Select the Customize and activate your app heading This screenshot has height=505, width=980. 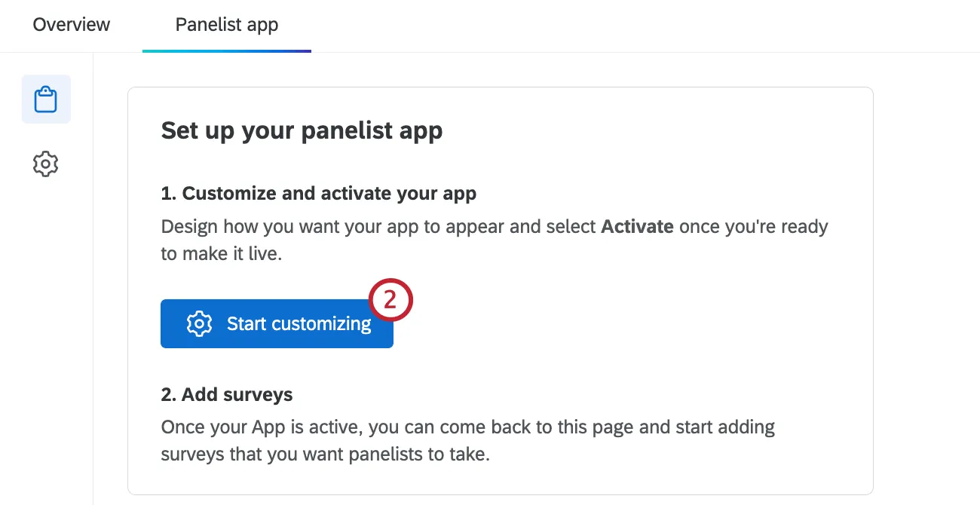coord(318,193)
